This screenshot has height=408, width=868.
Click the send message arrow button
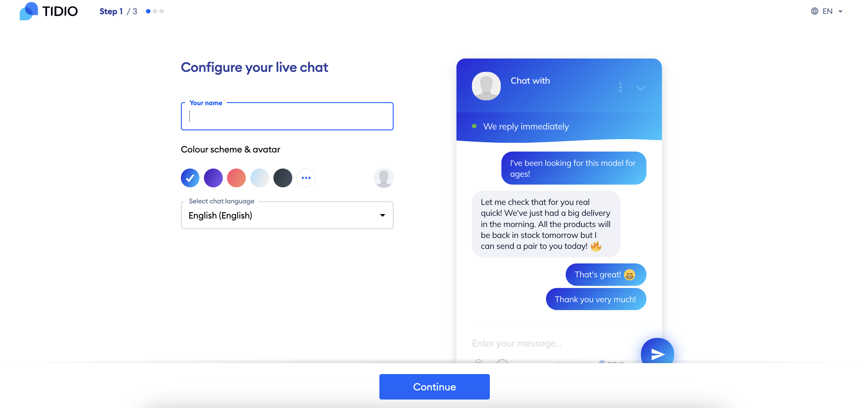click(x=657, y=354)
